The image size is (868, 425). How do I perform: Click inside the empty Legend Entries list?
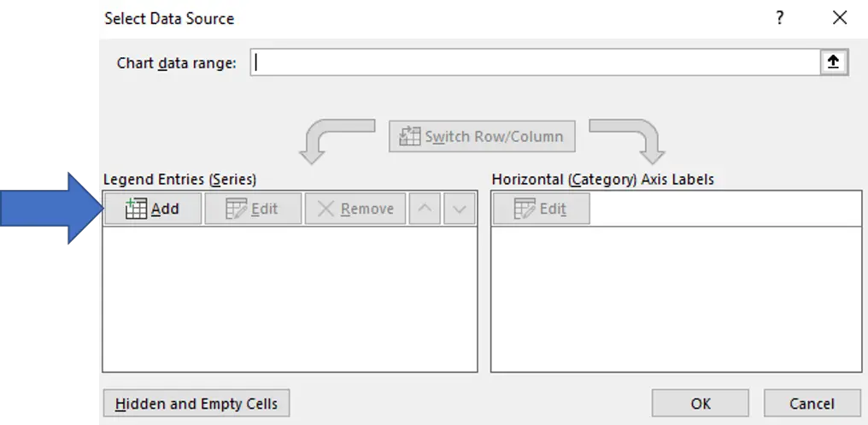pyautogui.click(x=290, y=298)
